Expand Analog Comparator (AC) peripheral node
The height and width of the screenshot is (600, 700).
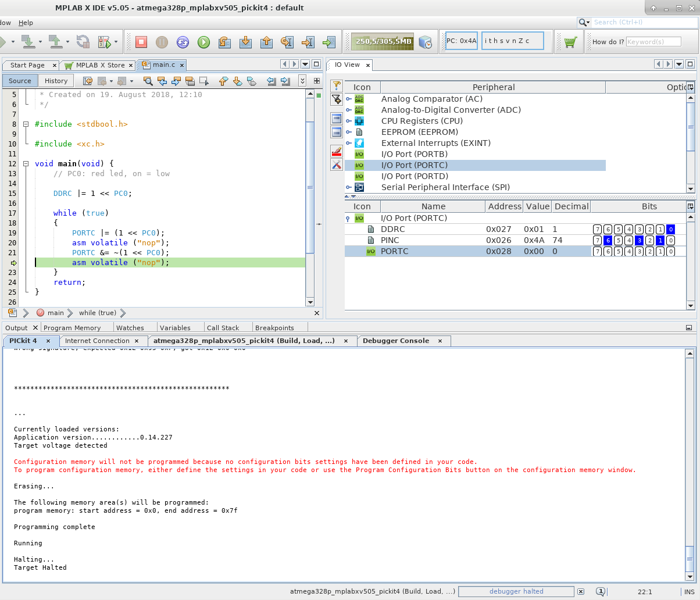pos(349,99)
